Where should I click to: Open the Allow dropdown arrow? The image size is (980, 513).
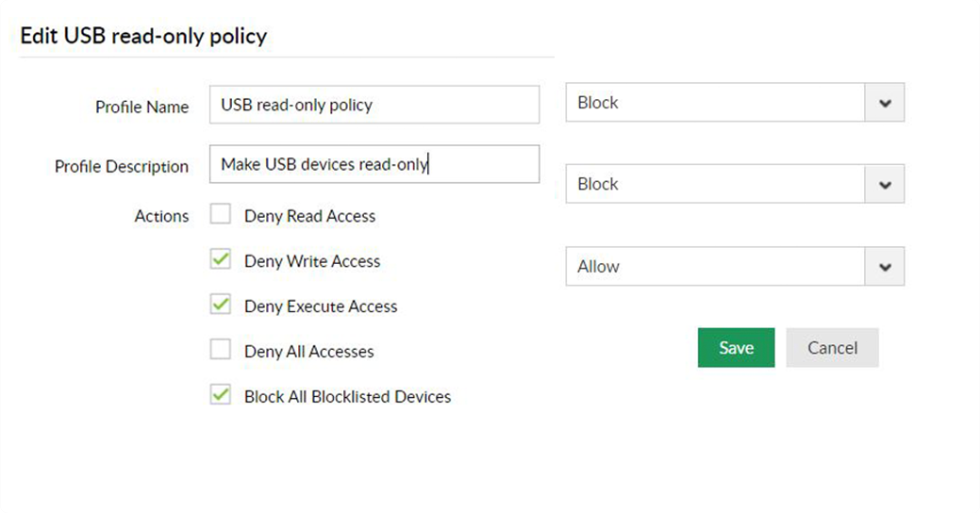click(884, 267)
